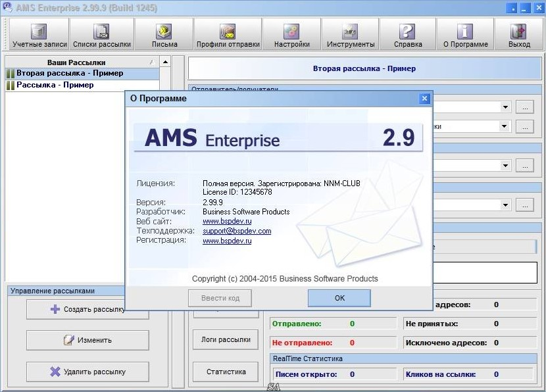Select Вторая рассылка - Пример in list
The height and width of the screenshot is (392, 546).
click(x=82, y=74)
